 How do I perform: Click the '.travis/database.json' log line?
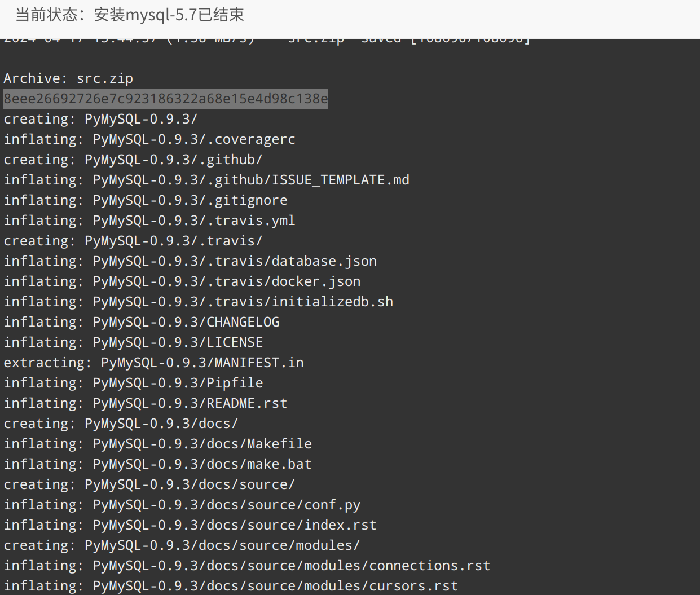[x=190, y=261]
